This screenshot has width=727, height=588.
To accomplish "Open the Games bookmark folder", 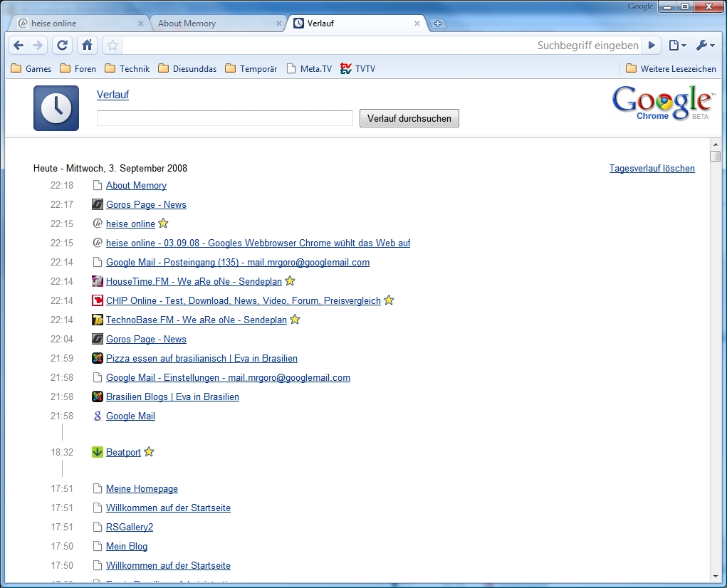I will pyautogui.click(x=31, y=68).
